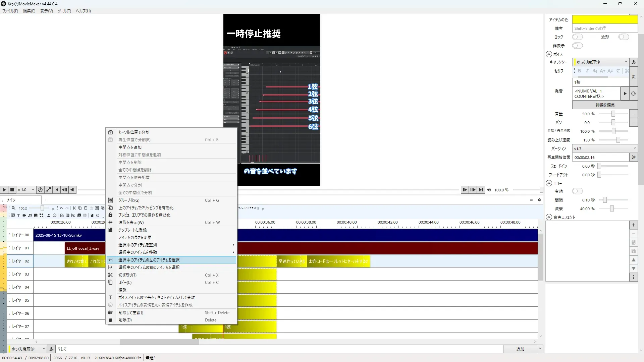644x362 pixels.
Task: Collapse the ボイス section
Action: click(x=549, y=54)
